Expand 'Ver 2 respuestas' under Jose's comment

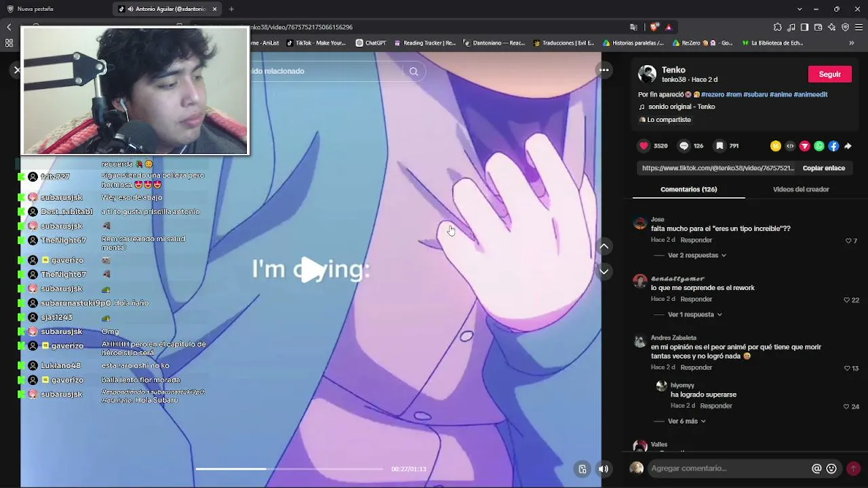[x=697, y=256]
